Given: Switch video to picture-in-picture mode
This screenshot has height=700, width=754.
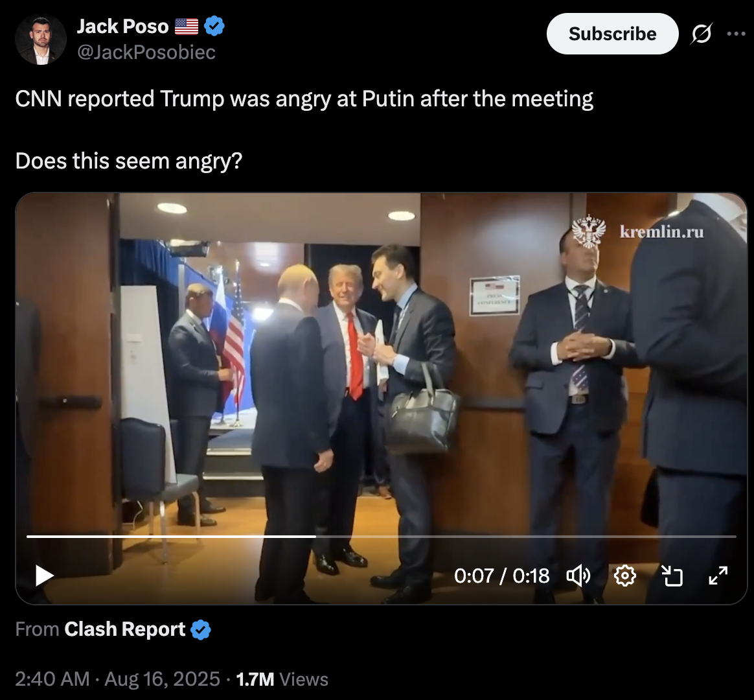Looking at the screenshot, I should [672, 576].
